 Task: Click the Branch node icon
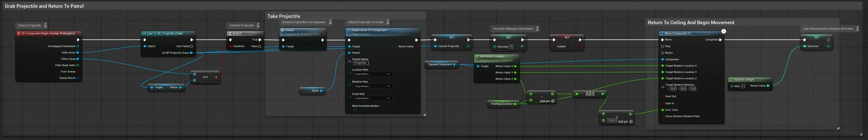tap(230, 34)
